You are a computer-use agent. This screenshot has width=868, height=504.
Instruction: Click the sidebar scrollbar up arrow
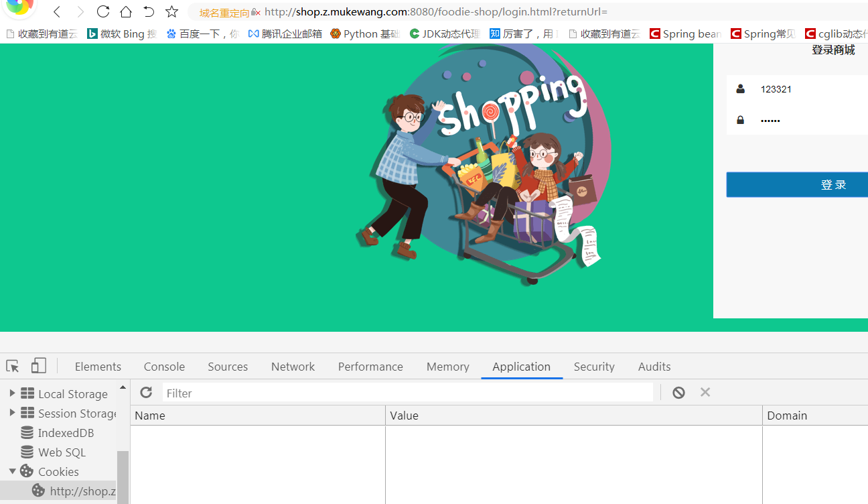[x=123, y=387]
